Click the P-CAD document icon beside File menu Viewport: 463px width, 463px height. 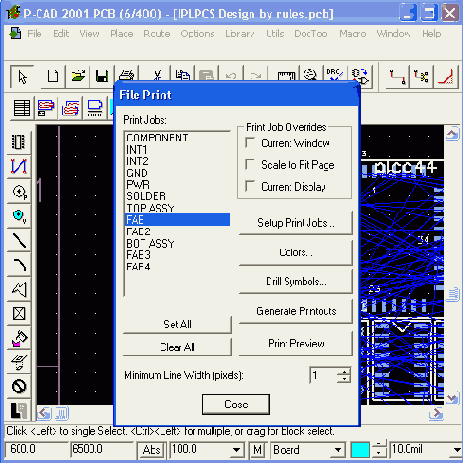coord(15,33)
